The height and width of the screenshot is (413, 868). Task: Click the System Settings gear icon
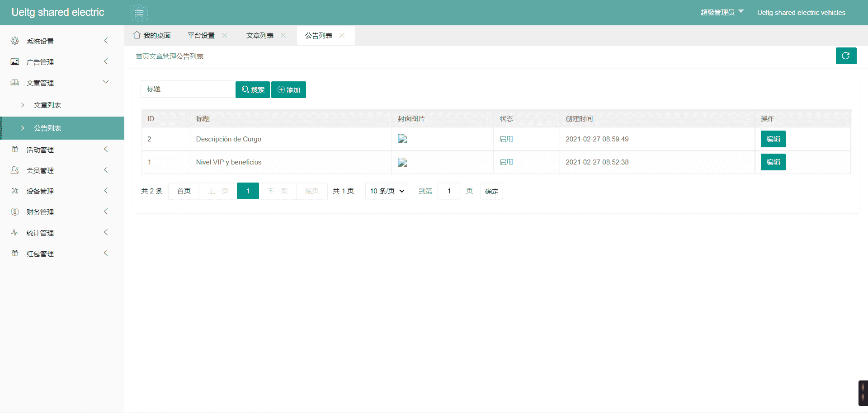click(x=15, y=41)
